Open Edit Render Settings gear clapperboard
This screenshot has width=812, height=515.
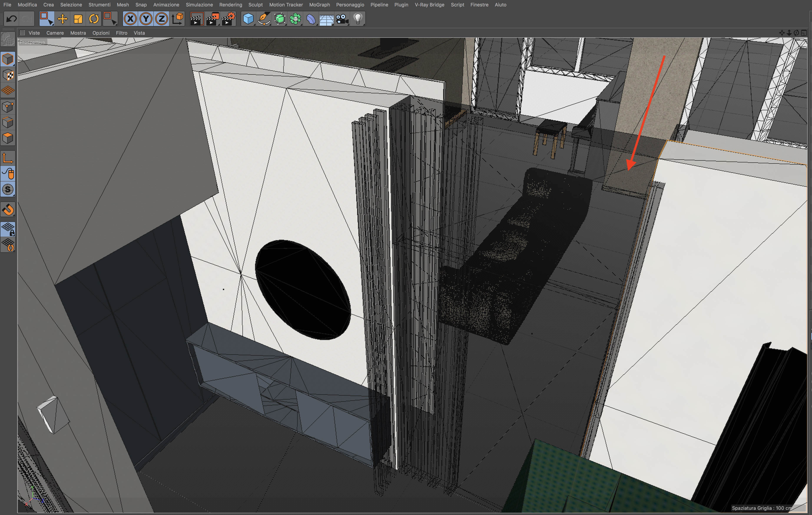(x=228, y=19)
